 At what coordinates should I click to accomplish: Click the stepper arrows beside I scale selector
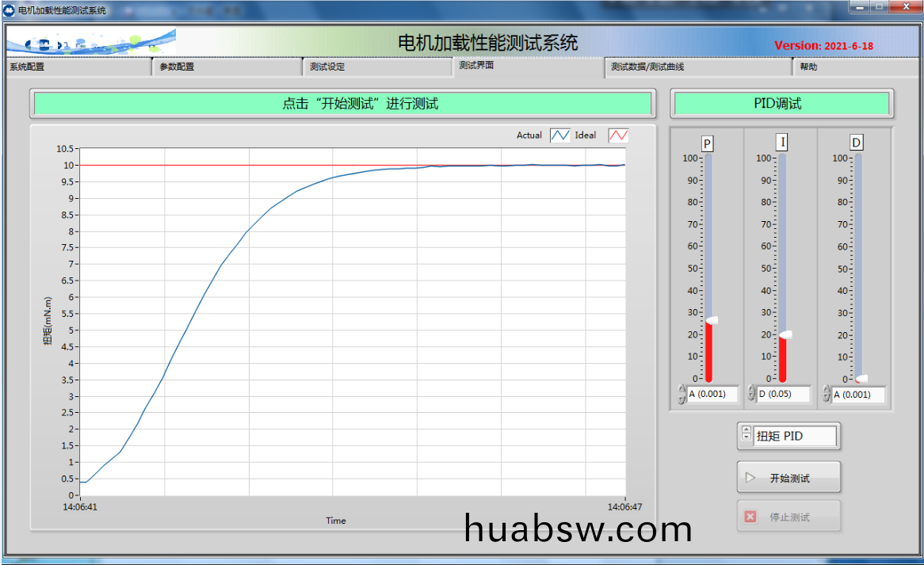point(752,394)
